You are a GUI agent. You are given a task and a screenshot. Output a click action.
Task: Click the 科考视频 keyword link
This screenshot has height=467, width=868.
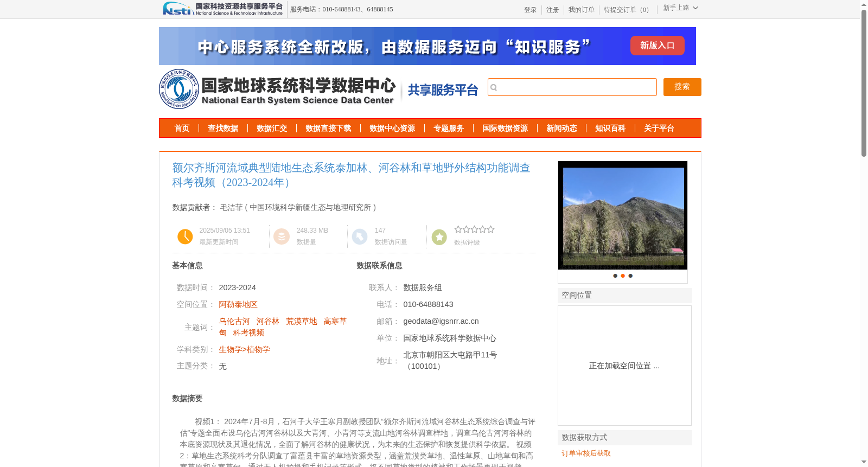(248, 332)
